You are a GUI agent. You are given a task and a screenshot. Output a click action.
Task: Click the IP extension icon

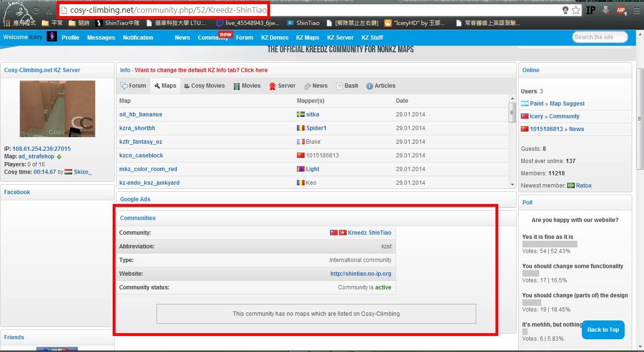(x=591, y=10)
